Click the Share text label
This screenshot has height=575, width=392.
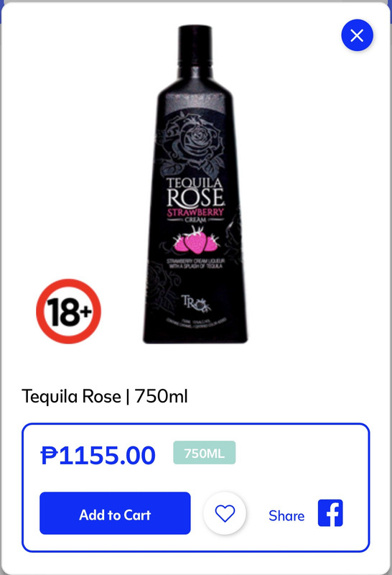tap(286, 516)
